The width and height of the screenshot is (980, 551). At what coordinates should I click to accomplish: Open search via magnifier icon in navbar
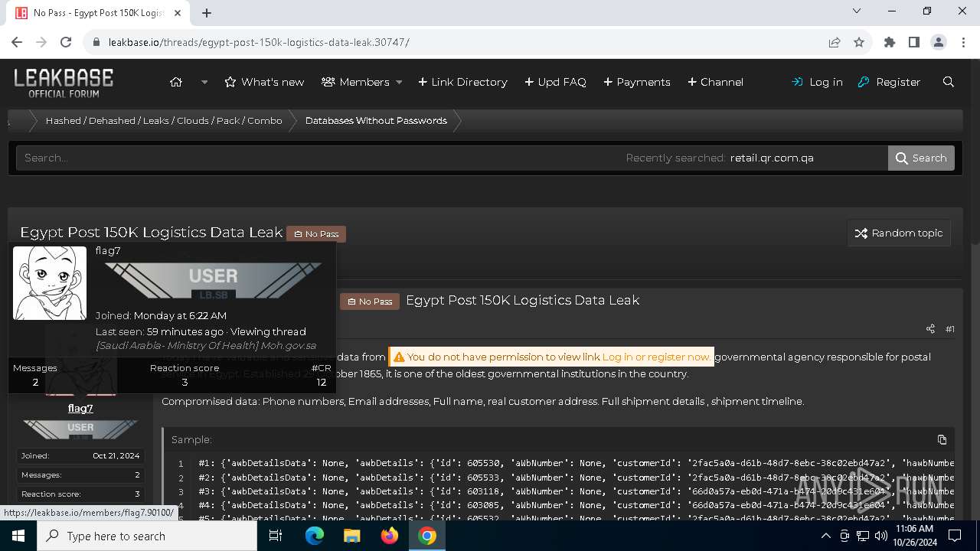pyautogui.click(x=949, y=82)
